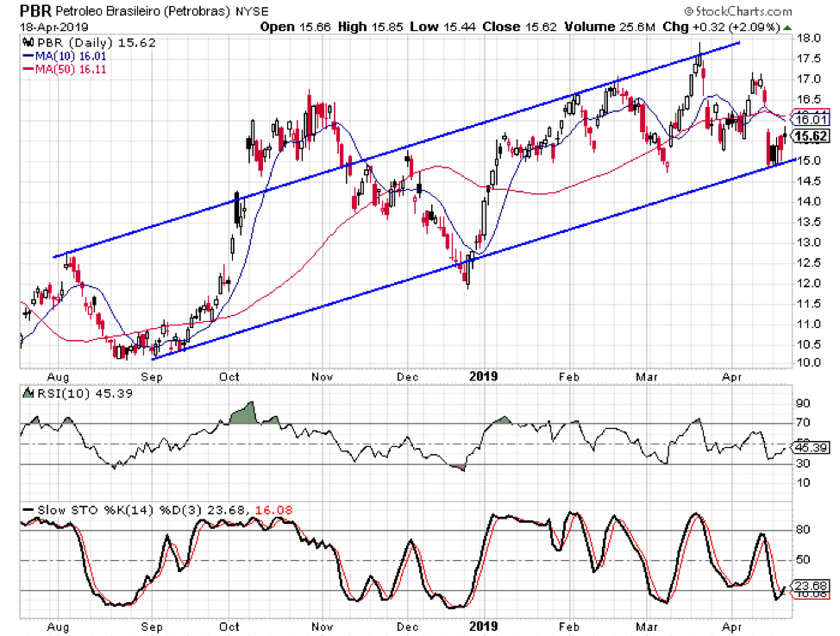
Task: Click the 16.01 price tag on right axis
Action: pos(811,120)
